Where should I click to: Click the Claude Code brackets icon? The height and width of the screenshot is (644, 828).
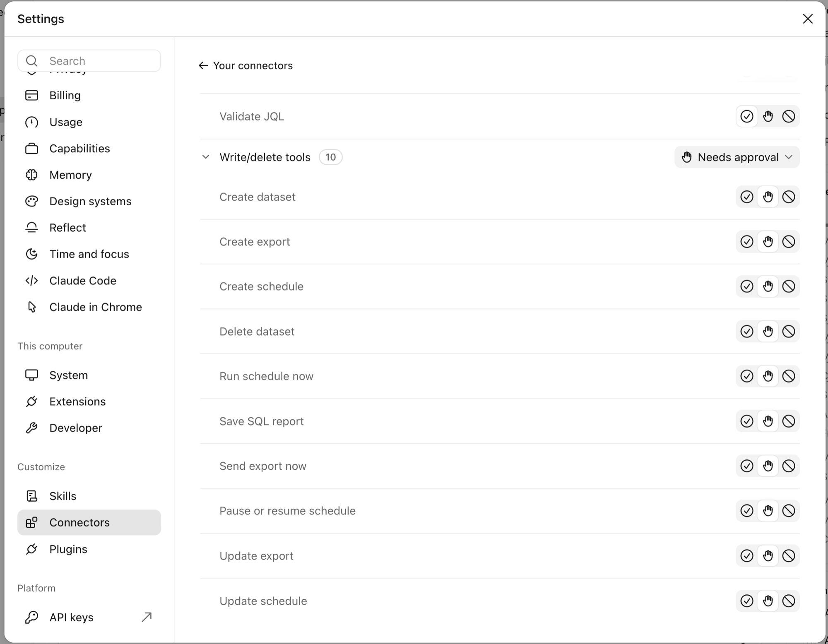(x=31, y=281)
